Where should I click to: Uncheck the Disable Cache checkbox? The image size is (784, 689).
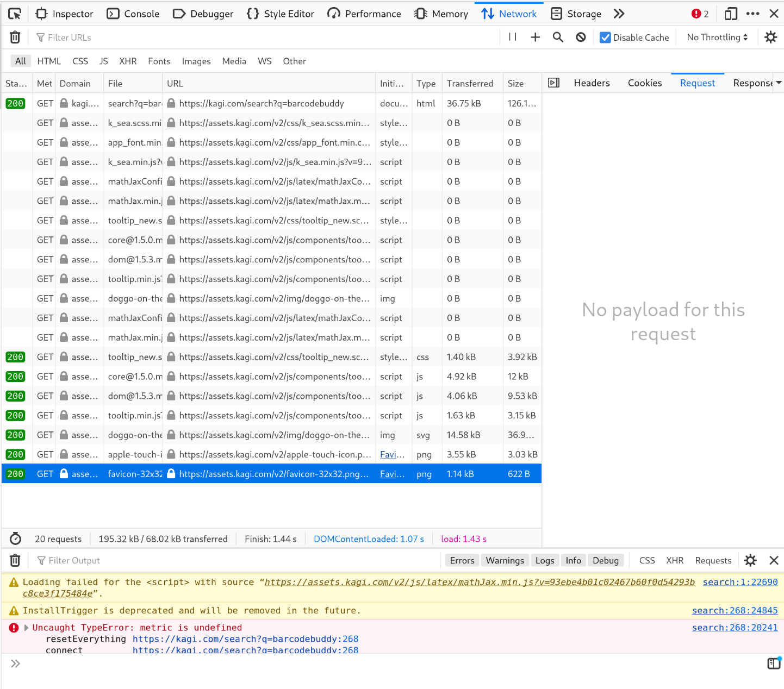pyautogui.click(x=605, y=37)
